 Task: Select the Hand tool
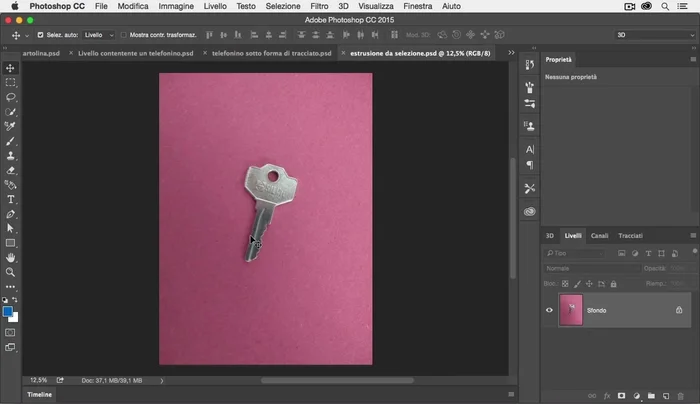point(11,257)
